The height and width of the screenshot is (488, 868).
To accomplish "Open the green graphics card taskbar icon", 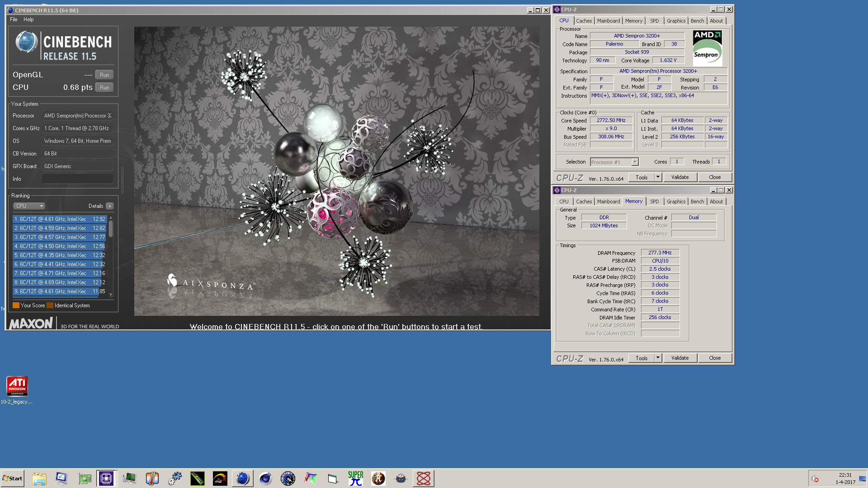I will [x=85, y=479].
